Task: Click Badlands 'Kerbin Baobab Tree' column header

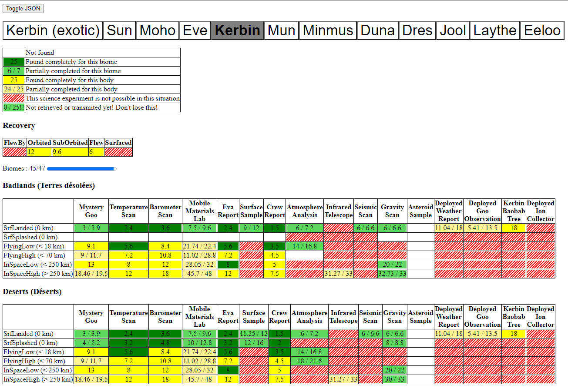Action: (514, 211)
